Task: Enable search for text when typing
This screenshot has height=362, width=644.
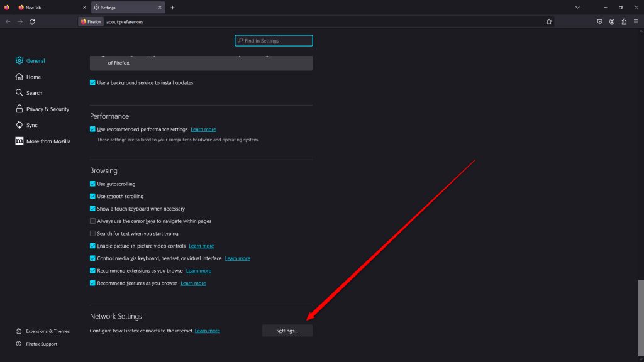Action: click(x=92, y=233)
